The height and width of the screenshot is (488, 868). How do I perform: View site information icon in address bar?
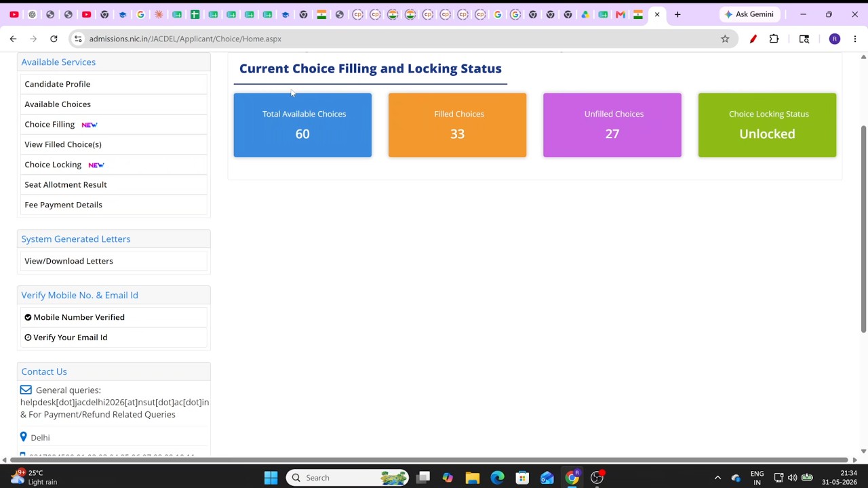(78, 39)
